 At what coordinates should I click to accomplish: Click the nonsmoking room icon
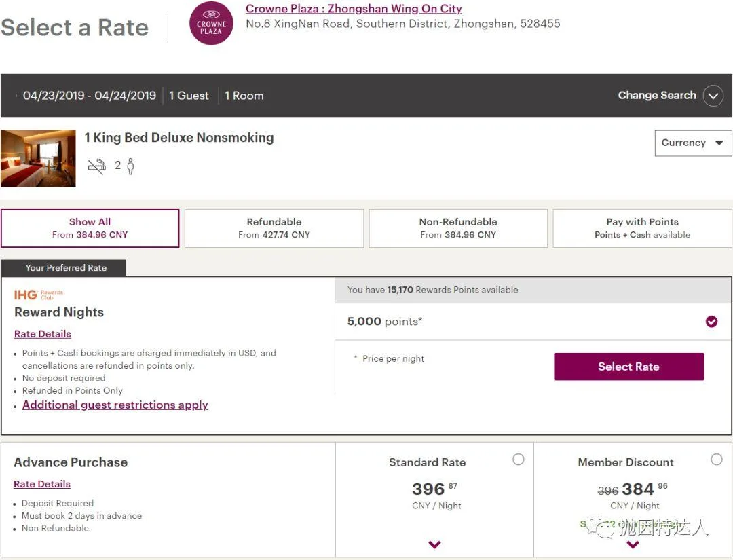tap(97, 165)
